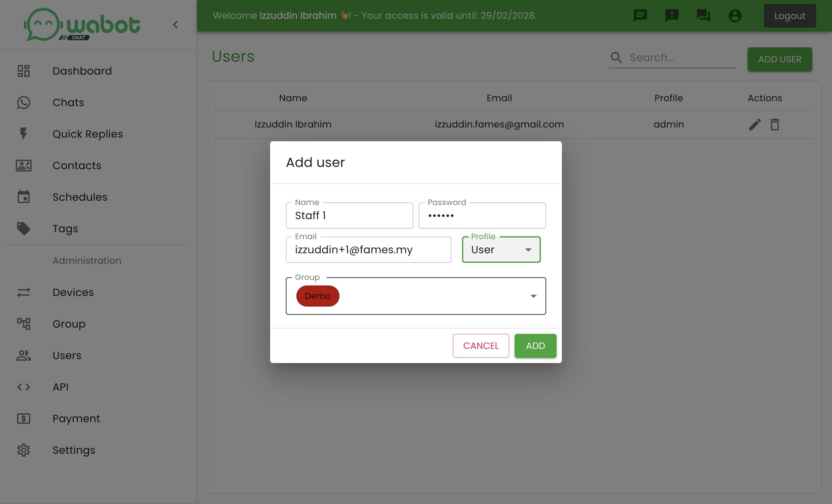The image size is (832, 504).
Task: Open the API settings section
Action: pyautogui.click(x=60, y=387)
